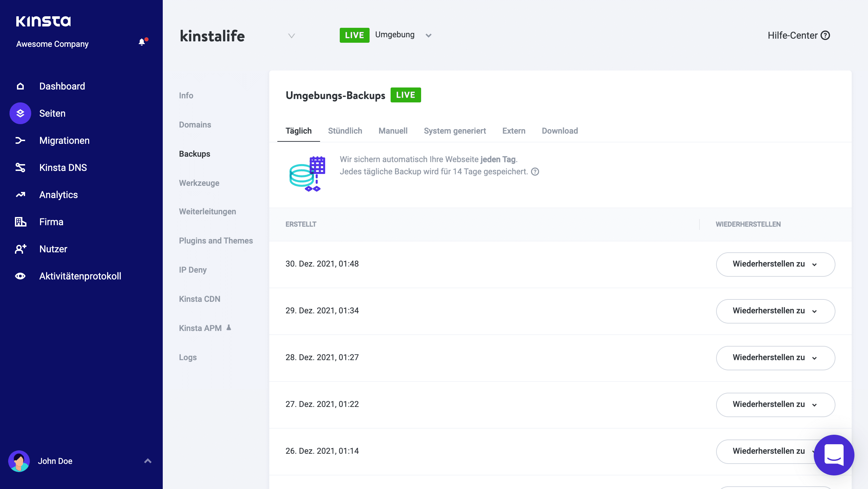This screenshot has height=489, width=868.
Task: Expand Wiederherstellen zu for the 30. Dez. backup
Action: [775, 264]
